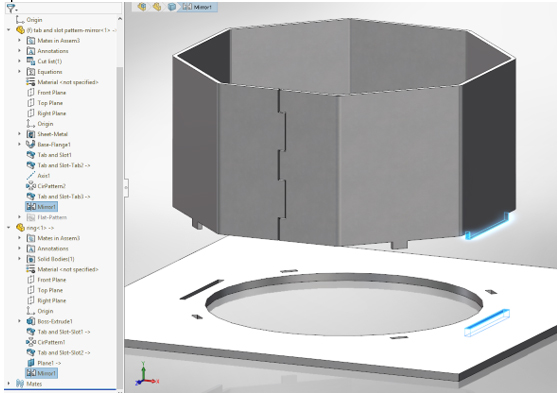Viewport: 558px width, 395px height.
Task: Click the Mirror1 breadcrumb at top
Action: [x=198, y=7]
